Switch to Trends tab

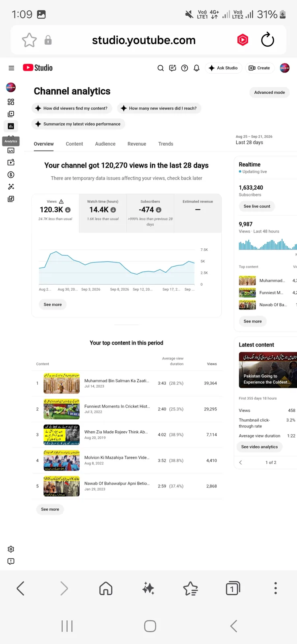tap(166, 144)
